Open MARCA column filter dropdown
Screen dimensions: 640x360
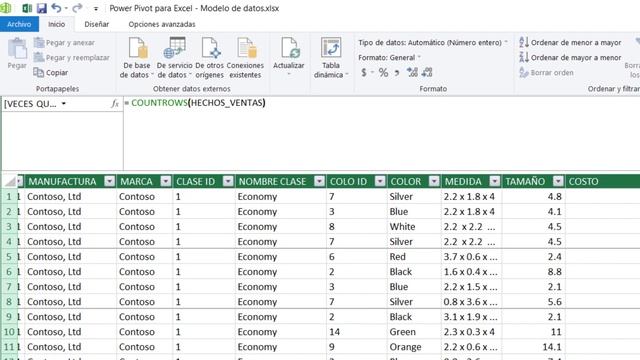pyautogui.click(x=166, y=181)
